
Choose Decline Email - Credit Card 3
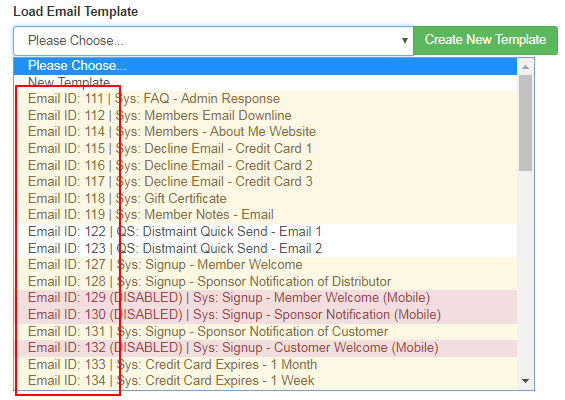point(265,182)
